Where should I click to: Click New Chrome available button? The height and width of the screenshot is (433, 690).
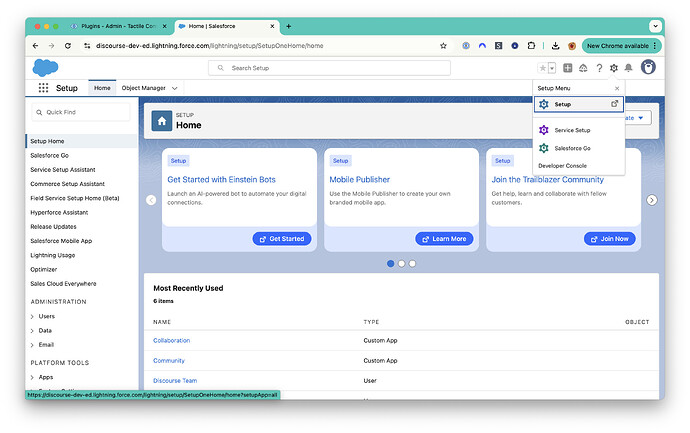(x=621, y=46)
